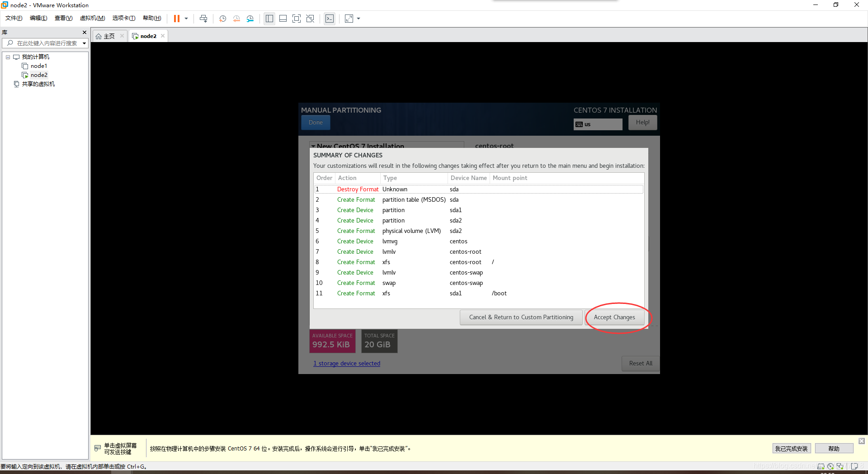This screenshot has height=474, width=868.
Task: Click the 我已完成安装 button
Action: pyautogui.click(x=791, y=449)
